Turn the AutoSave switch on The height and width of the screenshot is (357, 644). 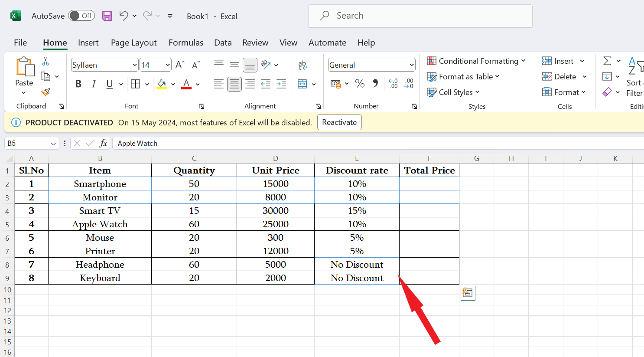coord(81,15)
